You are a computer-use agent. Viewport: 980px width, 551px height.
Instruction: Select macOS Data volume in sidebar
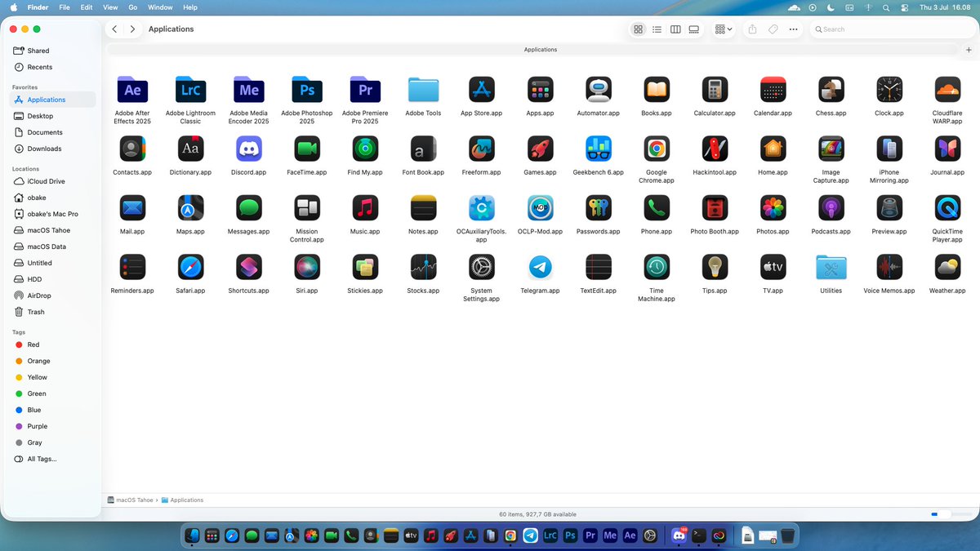(52, 247)
